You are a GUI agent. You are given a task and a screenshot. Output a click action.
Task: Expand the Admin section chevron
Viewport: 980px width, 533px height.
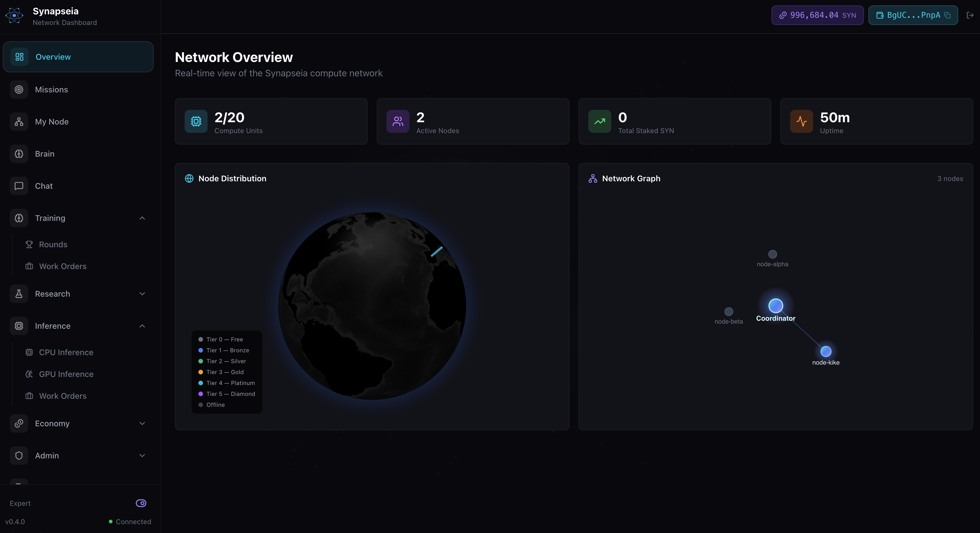coord(142,456)
